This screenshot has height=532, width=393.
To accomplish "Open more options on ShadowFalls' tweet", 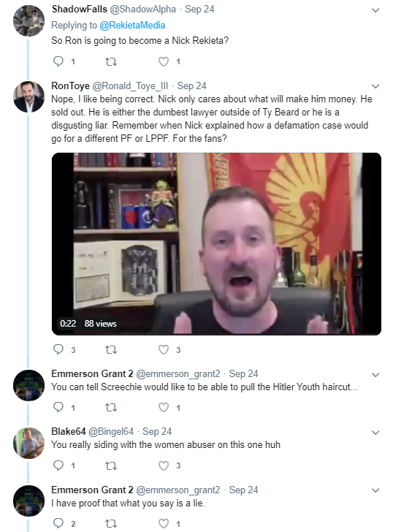I will pyautogui.click(x=375, y=10).
